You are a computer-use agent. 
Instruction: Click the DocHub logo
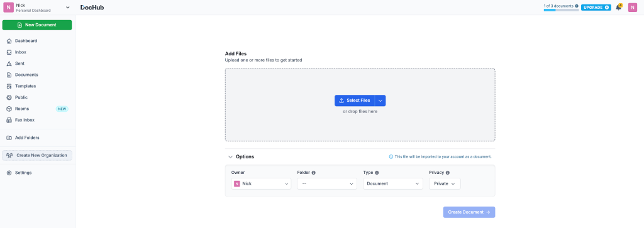tap(92, 8)
